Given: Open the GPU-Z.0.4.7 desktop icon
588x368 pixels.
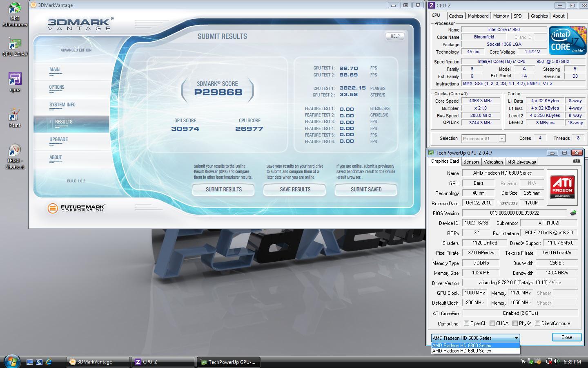Looking at the screenshot, I should (x=15, y=47).
